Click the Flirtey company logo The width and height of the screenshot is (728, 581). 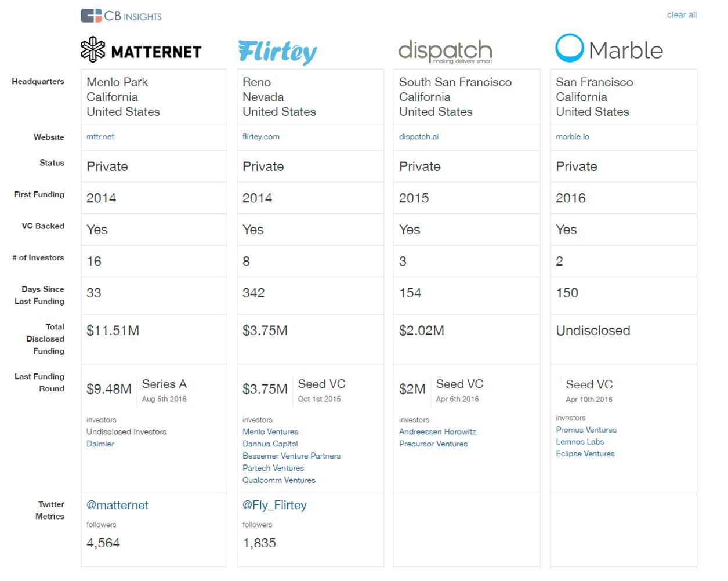click(x=277, y=52)
